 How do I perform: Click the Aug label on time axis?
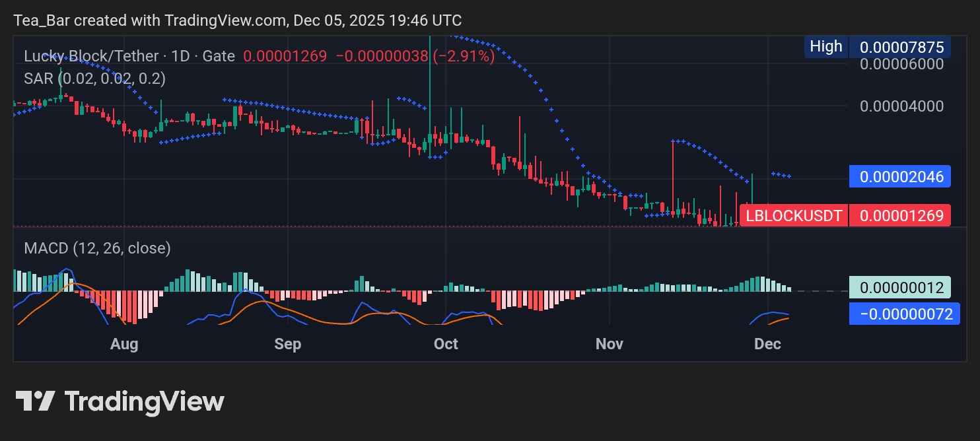click(x=124, y=344)
